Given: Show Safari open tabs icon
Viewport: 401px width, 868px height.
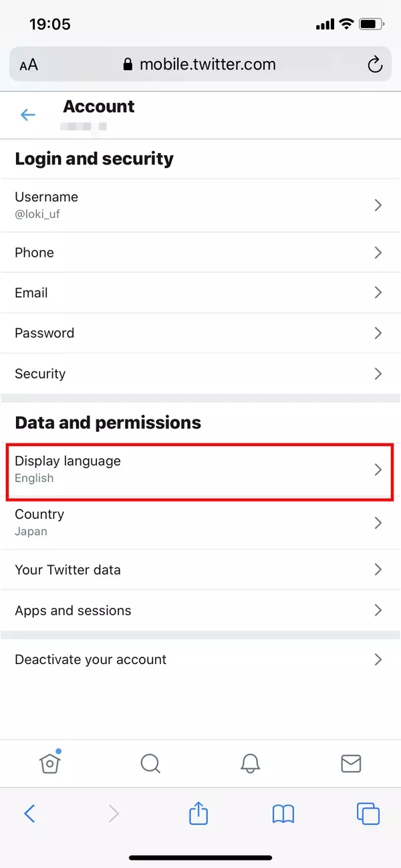Looking at the screenshot, I should point(368,813).
